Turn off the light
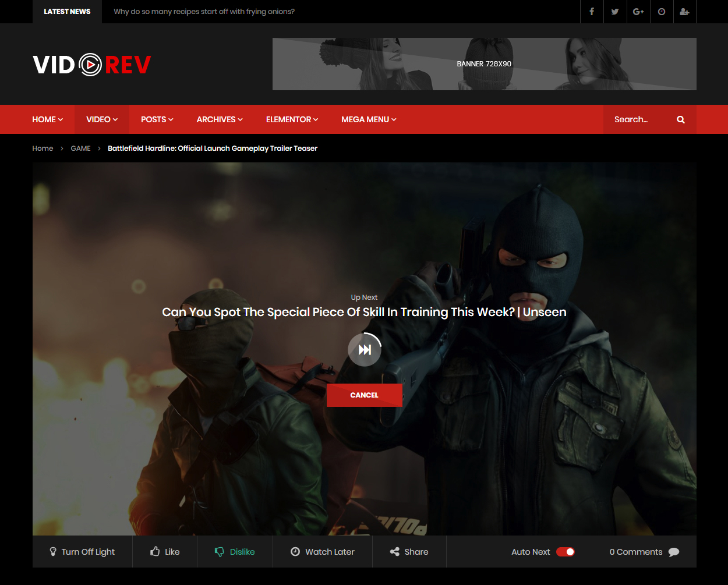 (82, 552)
